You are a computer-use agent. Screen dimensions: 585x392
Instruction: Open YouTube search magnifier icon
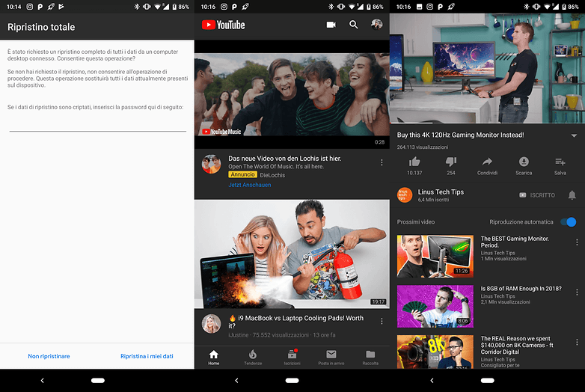coord(353,25)
